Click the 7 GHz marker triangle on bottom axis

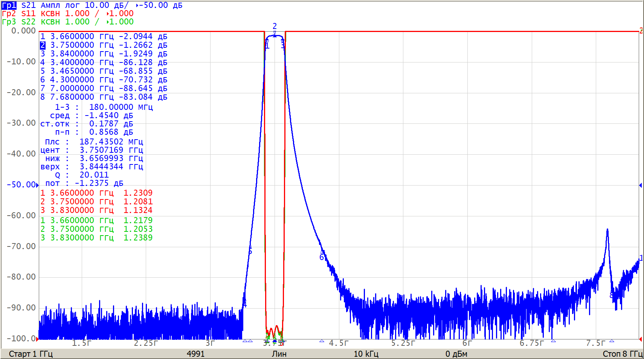coord(553,341)
